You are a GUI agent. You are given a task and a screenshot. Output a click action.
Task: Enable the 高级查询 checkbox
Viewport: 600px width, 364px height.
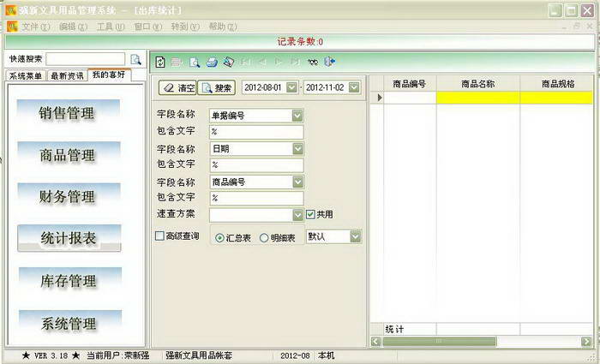click(x=159, y=236)
